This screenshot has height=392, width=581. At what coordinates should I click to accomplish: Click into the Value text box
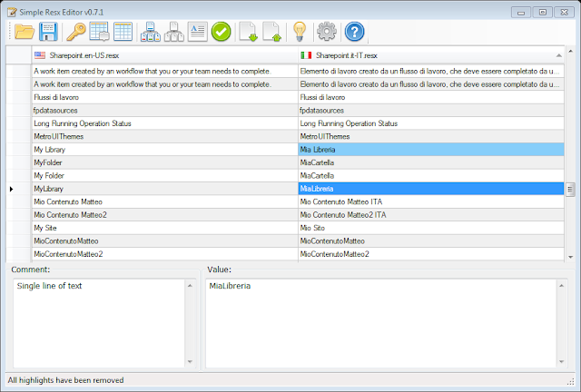[x=381, y=323]
